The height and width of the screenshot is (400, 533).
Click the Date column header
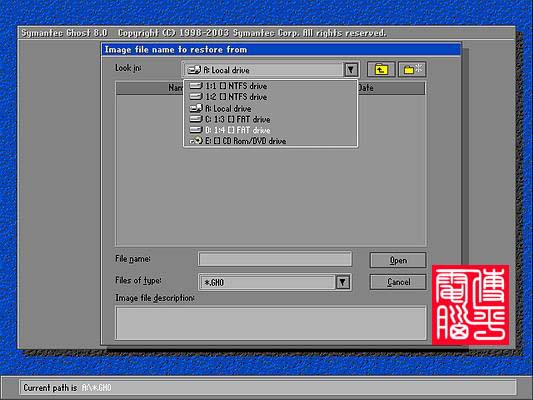pyautogui.click(x=391, y=88)
